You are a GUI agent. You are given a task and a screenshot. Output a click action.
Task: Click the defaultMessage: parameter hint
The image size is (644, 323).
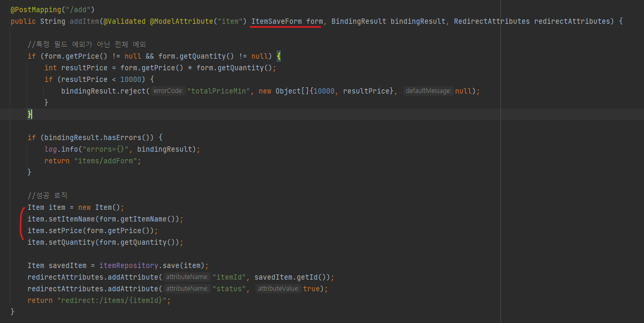click(x=429, y=91)
